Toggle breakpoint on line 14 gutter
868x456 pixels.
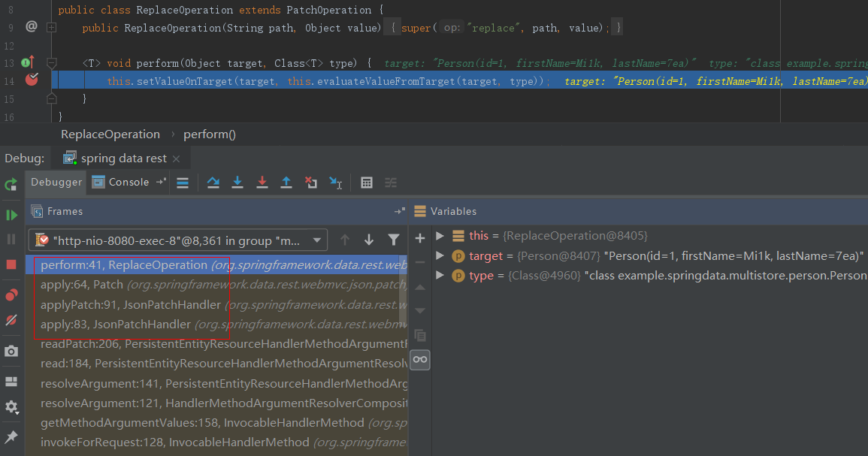click(31, 80)
